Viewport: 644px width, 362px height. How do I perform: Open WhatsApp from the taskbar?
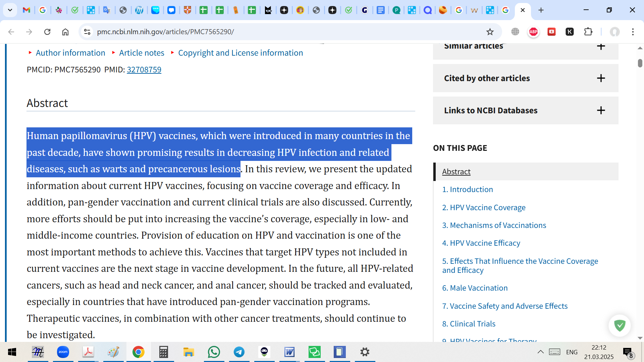pyautogui.click(x=214, y=352)
